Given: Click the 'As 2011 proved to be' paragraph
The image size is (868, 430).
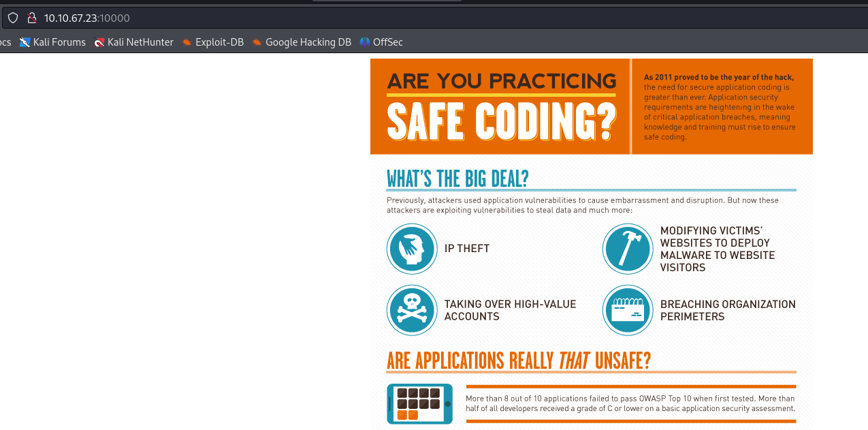Looking at the screenshot, I should click(720, 107).
